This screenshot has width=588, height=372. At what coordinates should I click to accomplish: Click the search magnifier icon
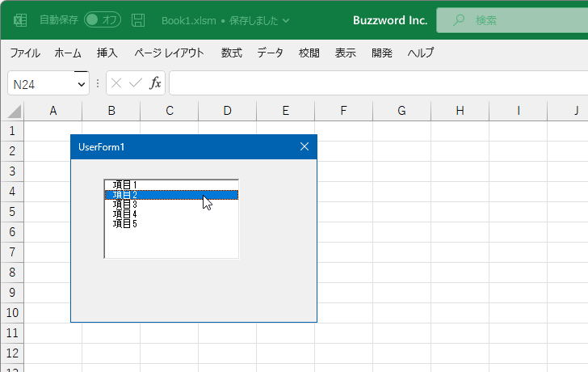click(x=458, y=20)
